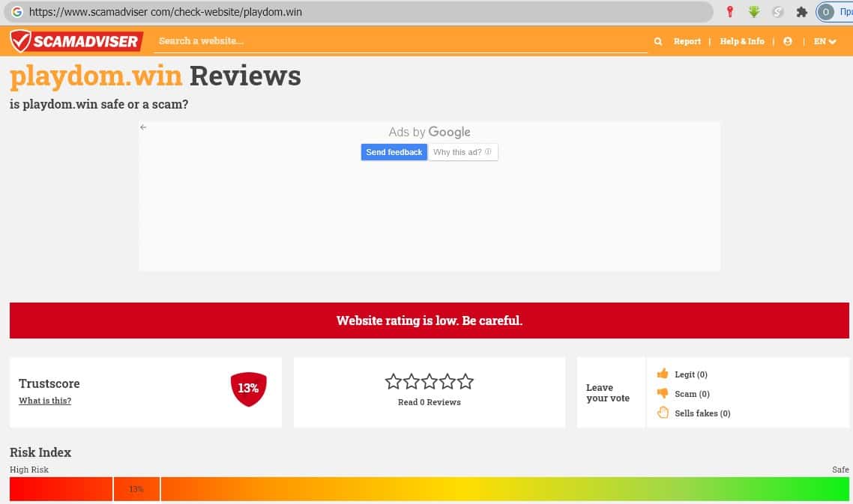Screen dimensions: 853x504
Task: Click the Risk Index heading
Action: pos(40,452)
